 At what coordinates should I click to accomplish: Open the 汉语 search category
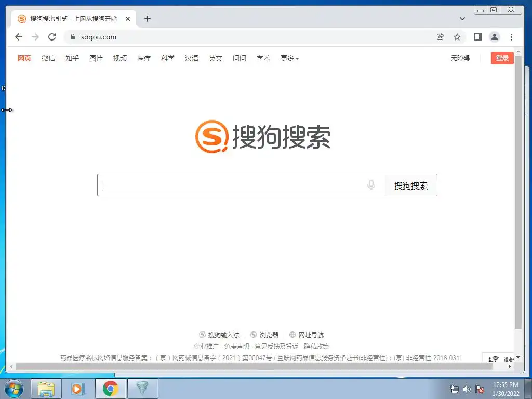[x=192, y=58]
